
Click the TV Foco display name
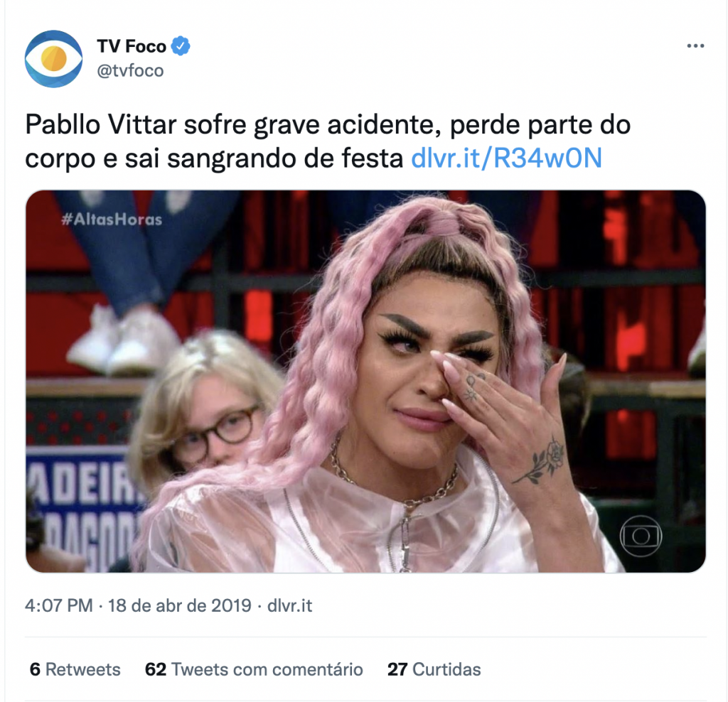click(x=132, y=46)
